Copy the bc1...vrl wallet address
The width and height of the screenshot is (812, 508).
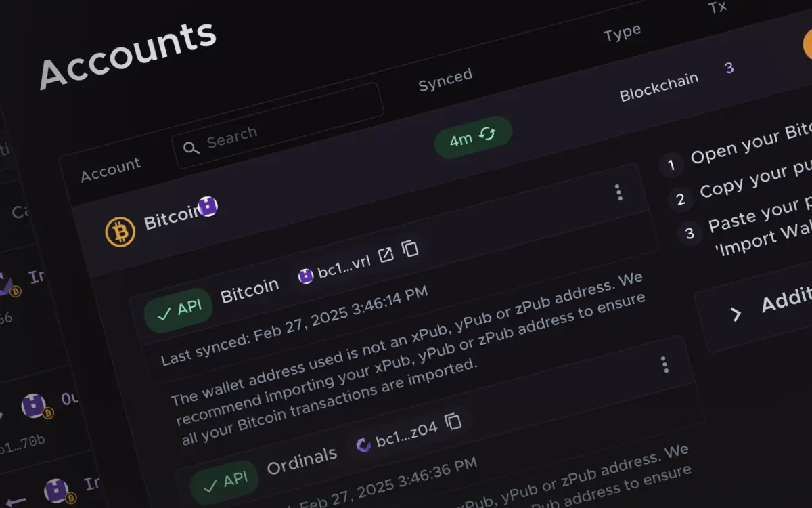410,249
